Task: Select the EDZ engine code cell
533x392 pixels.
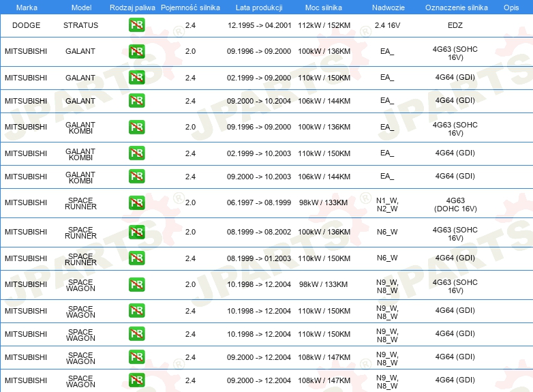Action: click(455, 25)
